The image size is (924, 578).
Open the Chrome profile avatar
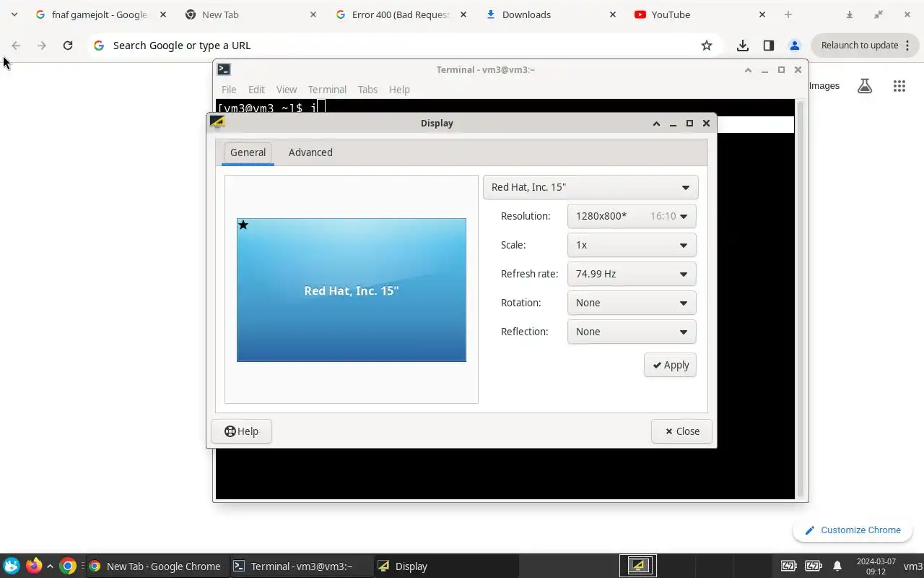click(794, 46)
